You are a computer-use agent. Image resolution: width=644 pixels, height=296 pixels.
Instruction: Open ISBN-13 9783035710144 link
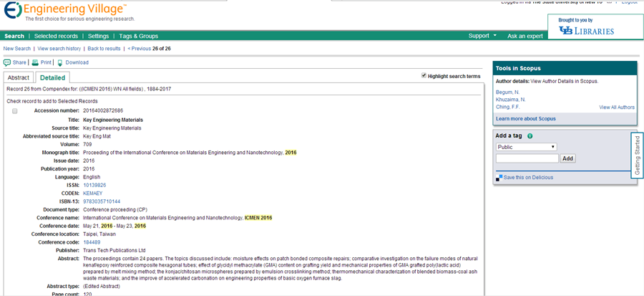coord(102,201)
